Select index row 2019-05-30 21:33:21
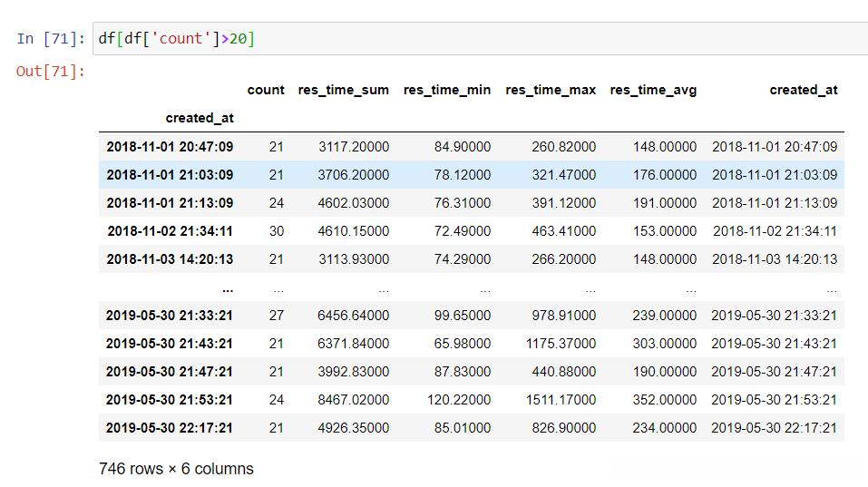The height and width of the screenshot is (487, 868). coord(170,316)
